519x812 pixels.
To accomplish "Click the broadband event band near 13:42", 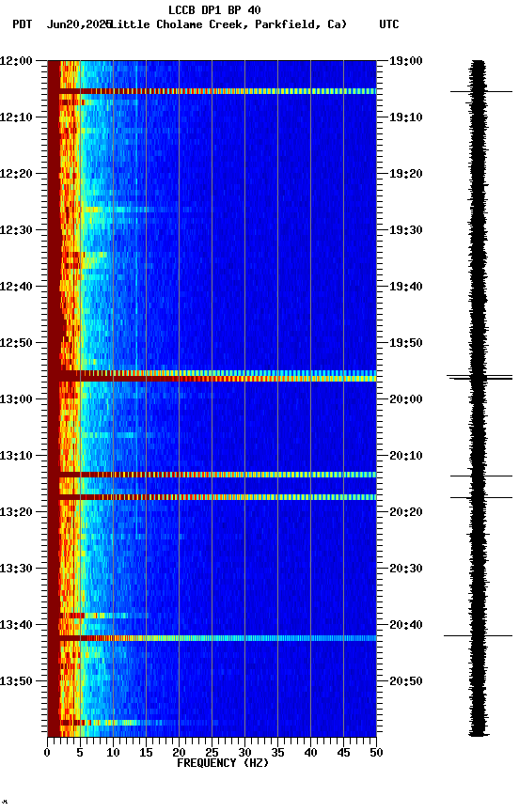I will point(212,638).
